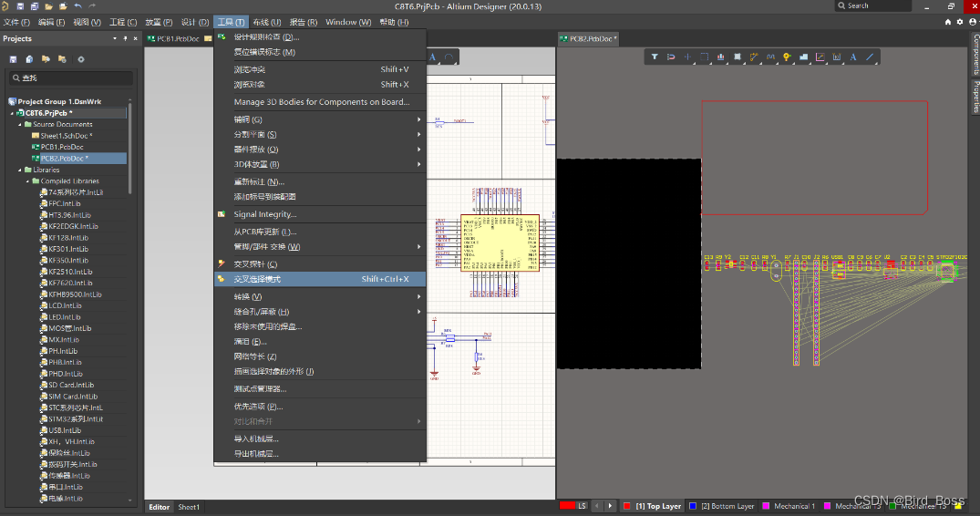The height and width of the screenshot is (516, 980).
Task: Click the Projects panel open folder icon
Action: [46, 59]
